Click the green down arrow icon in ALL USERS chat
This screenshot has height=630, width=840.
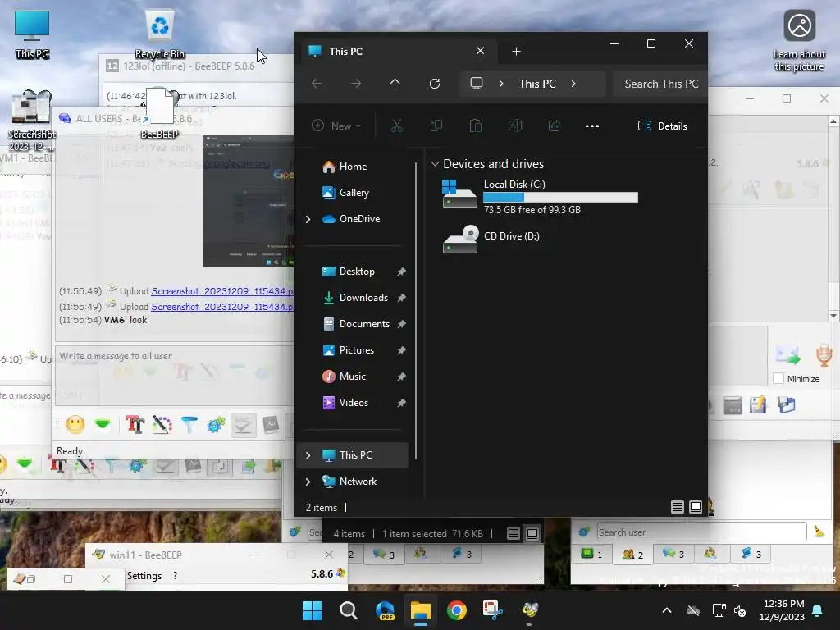[x=103, y=425]
